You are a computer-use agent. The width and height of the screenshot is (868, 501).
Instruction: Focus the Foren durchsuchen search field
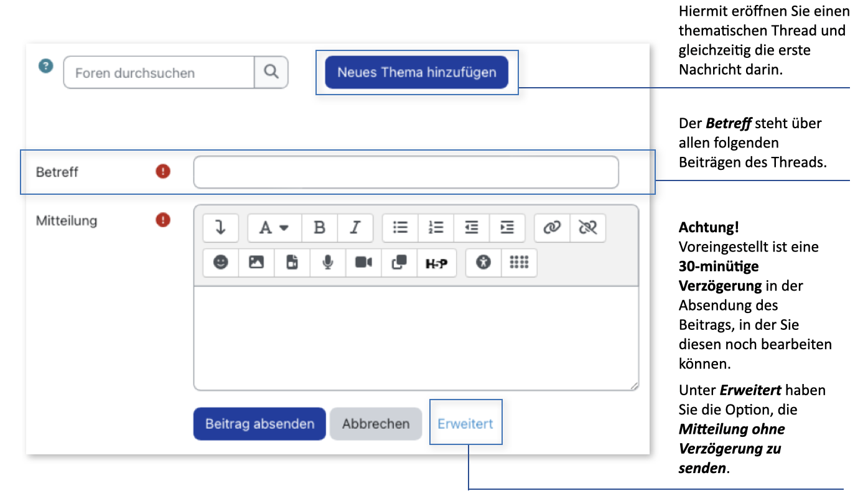tap(159, 73)
